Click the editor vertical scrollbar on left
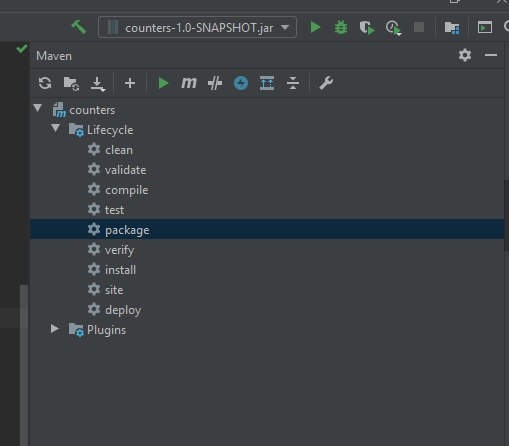The height and width of the screenshot is (446, 509). click(24, 365)
